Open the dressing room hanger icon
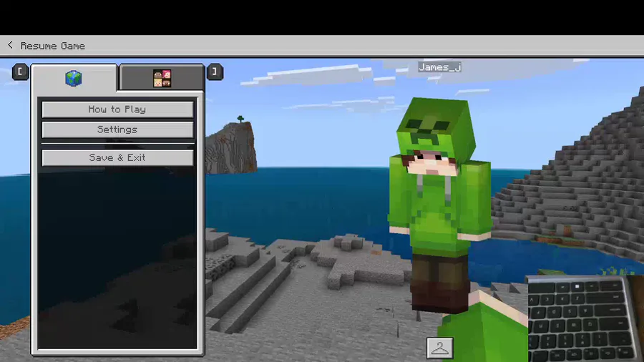Viewport: 644px width, 362px height. point(440,348)
